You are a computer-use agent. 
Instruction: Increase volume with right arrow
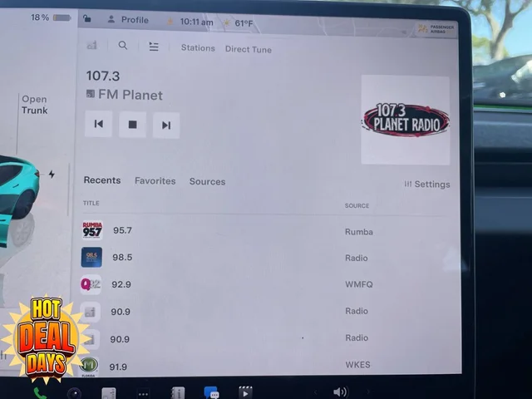coord(367,392)
